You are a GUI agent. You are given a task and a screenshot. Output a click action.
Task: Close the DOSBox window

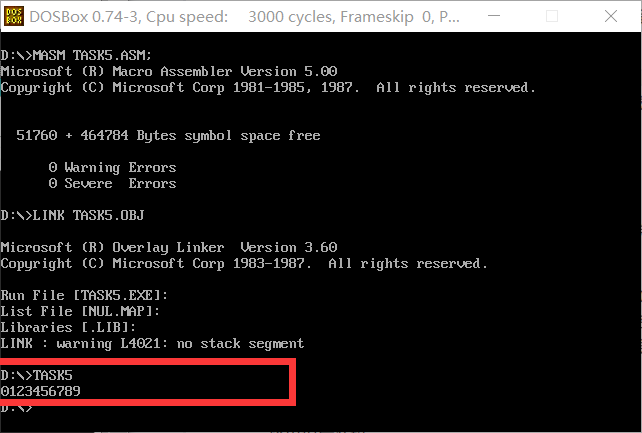coord(610,16)
